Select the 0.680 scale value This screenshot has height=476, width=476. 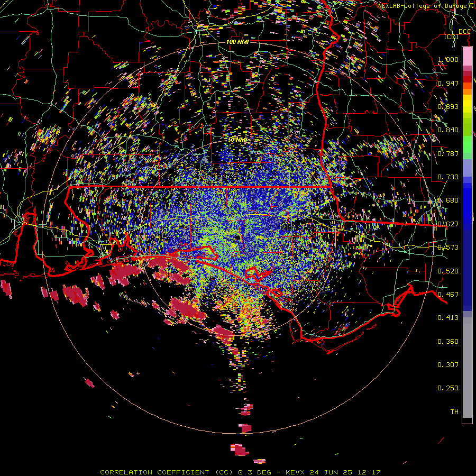point(448,200)
